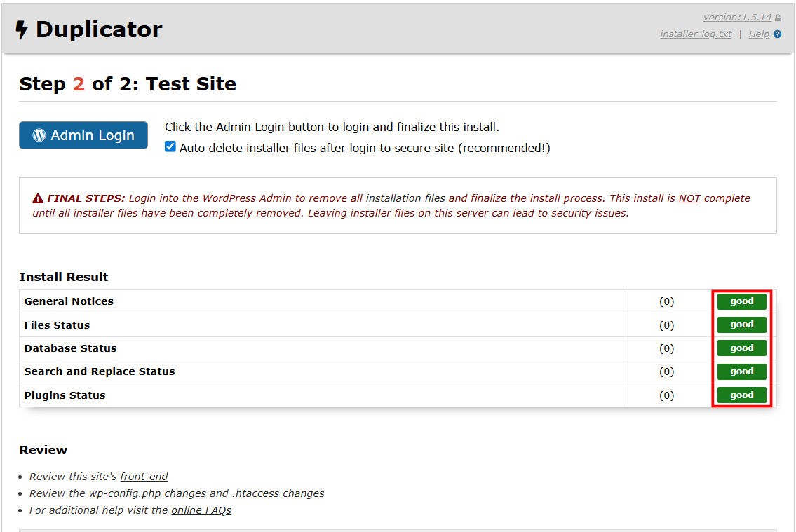Expand Search and Replace Status row
The height and width of the screenshot is (532, 796).
coord(99,371)
